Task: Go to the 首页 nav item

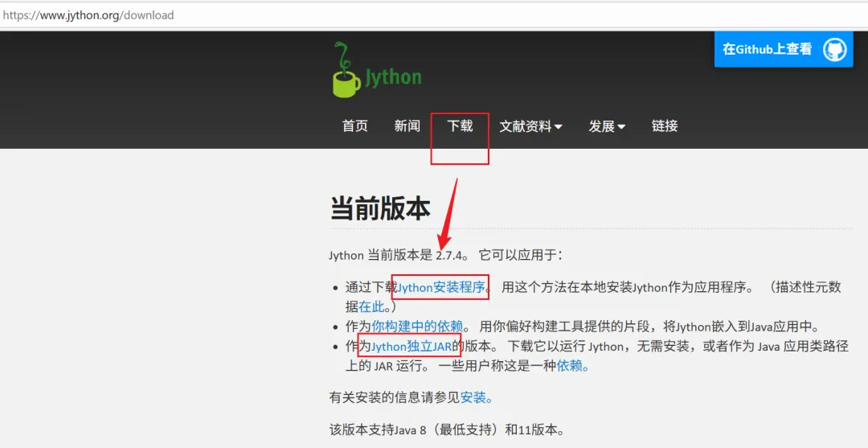Action: click(355, 126)
